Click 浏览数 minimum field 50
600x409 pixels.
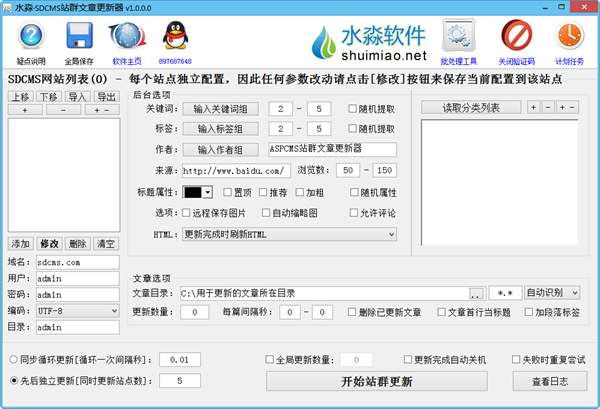[348, 170]
